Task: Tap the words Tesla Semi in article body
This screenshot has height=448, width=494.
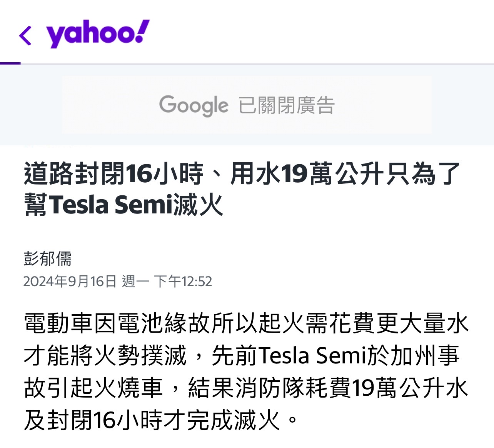Action: (312, 355)
